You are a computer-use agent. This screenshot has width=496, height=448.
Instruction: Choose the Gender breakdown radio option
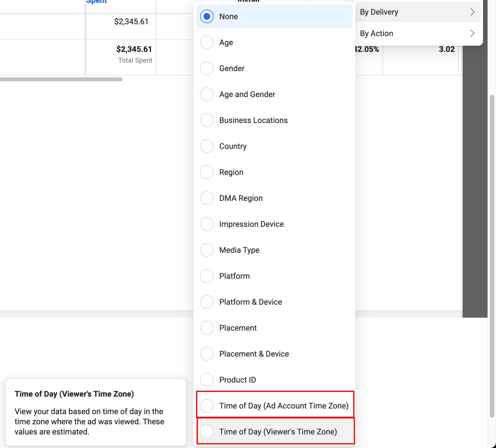pos(207,68)
